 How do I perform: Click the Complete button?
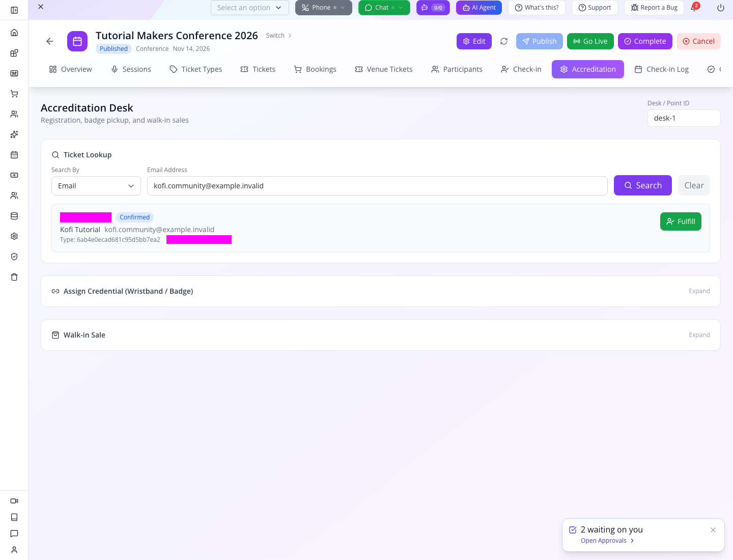click(645, 41)
